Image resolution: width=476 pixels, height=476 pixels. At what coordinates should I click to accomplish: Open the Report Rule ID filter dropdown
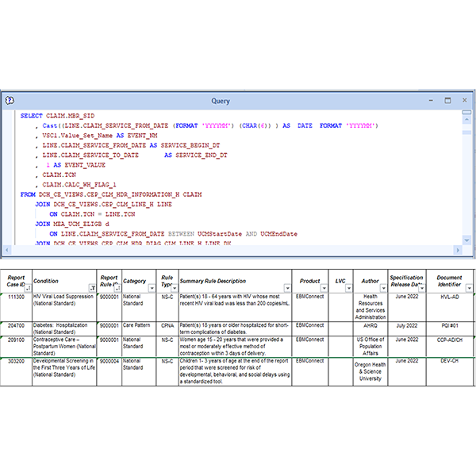click(116, 288)
